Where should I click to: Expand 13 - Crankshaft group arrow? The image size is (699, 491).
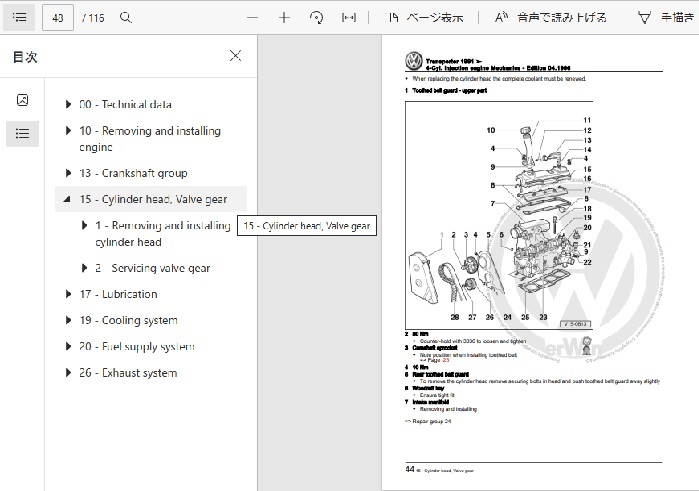(x=68, y=173)
